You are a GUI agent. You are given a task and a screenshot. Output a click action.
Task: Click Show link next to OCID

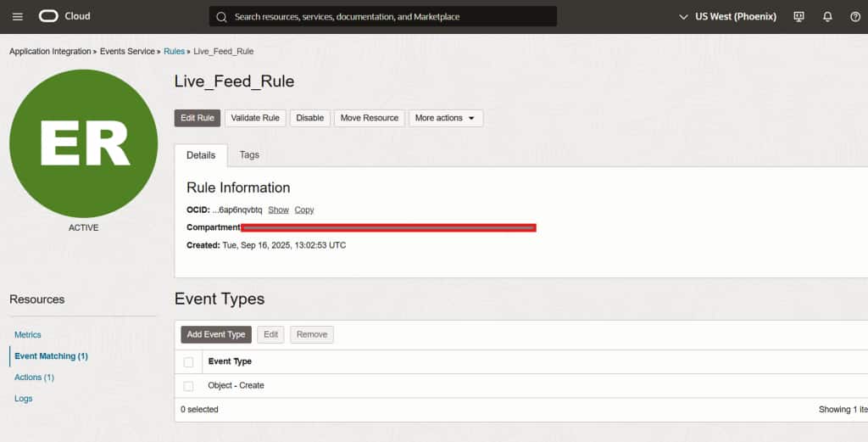coord(278,210)
